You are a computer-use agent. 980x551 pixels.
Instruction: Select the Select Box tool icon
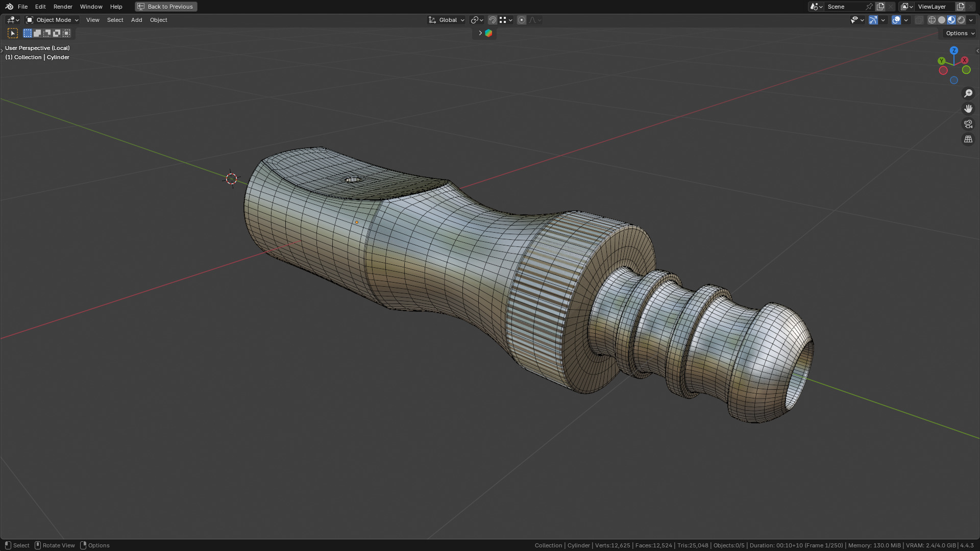pyautogui.click(x=13, y=33)
